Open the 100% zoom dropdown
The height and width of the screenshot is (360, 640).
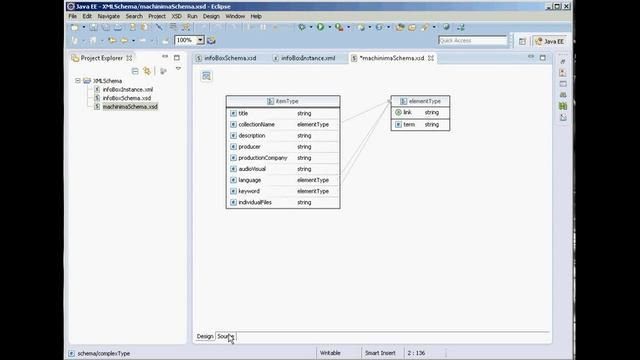(200, 40)
